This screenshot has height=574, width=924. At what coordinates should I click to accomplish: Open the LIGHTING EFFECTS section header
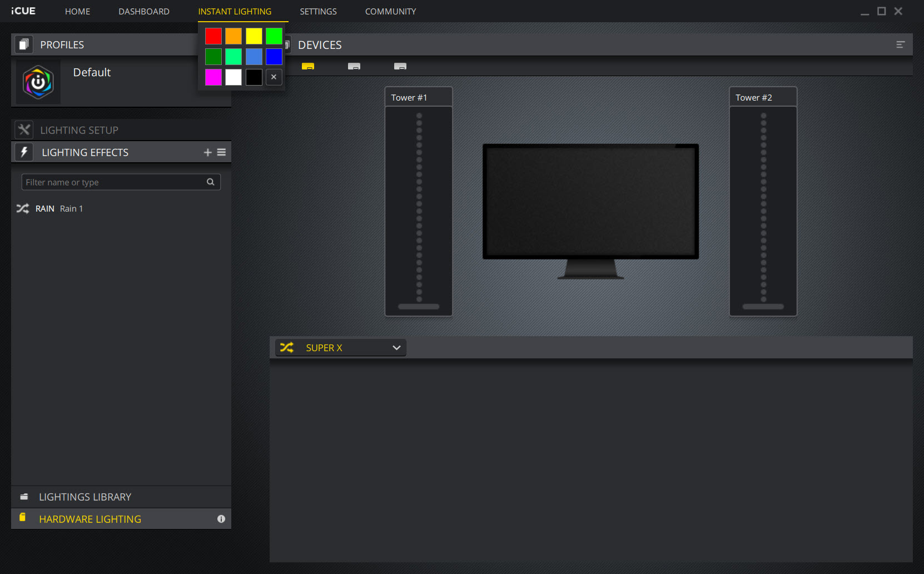coord(121,152)
